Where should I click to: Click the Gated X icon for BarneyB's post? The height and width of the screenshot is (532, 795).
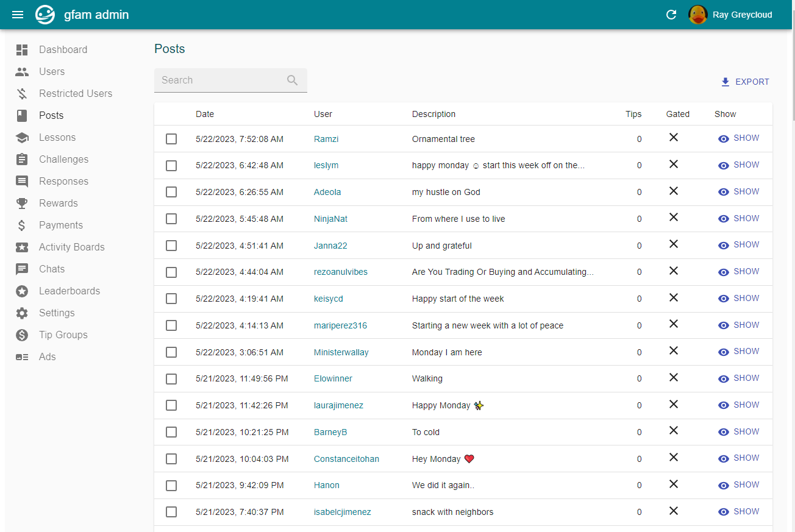point(674,431)
